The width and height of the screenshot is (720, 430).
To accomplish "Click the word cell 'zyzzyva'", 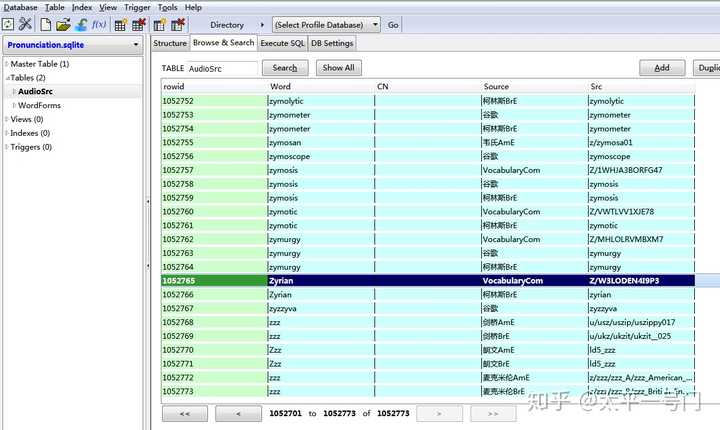I will click(x=321, y=308).
